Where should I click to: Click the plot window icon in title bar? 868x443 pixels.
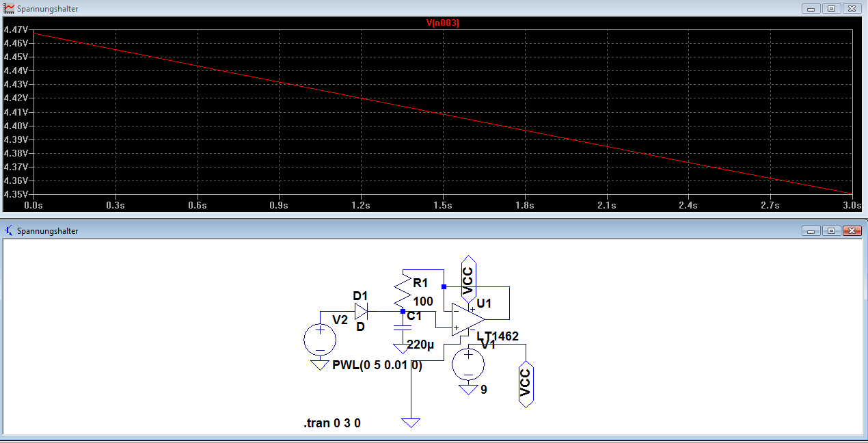(9, 9)
